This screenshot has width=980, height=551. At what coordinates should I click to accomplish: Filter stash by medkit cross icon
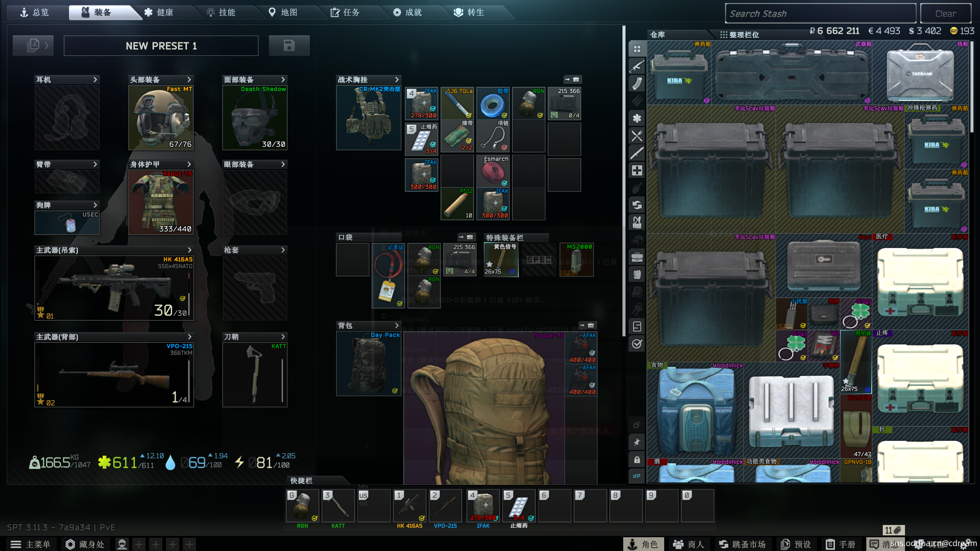637,170
